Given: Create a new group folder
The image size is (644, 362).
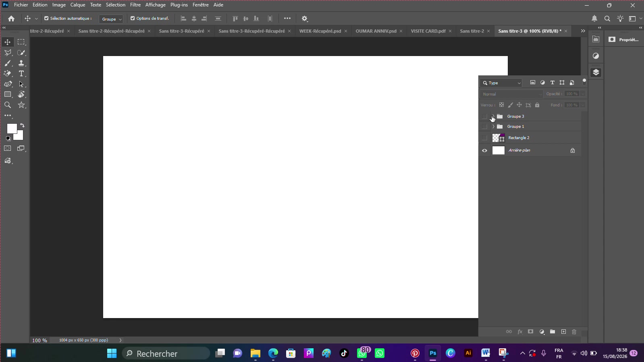Looking at the screenshot, I should [553, 332].
